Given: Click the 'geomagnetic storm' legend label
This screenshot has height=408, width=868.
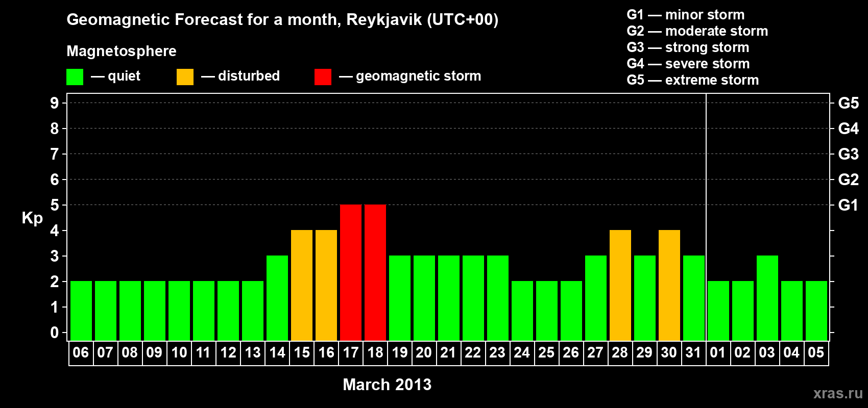Looking at the screenshot, I should (x=418, y=76).
